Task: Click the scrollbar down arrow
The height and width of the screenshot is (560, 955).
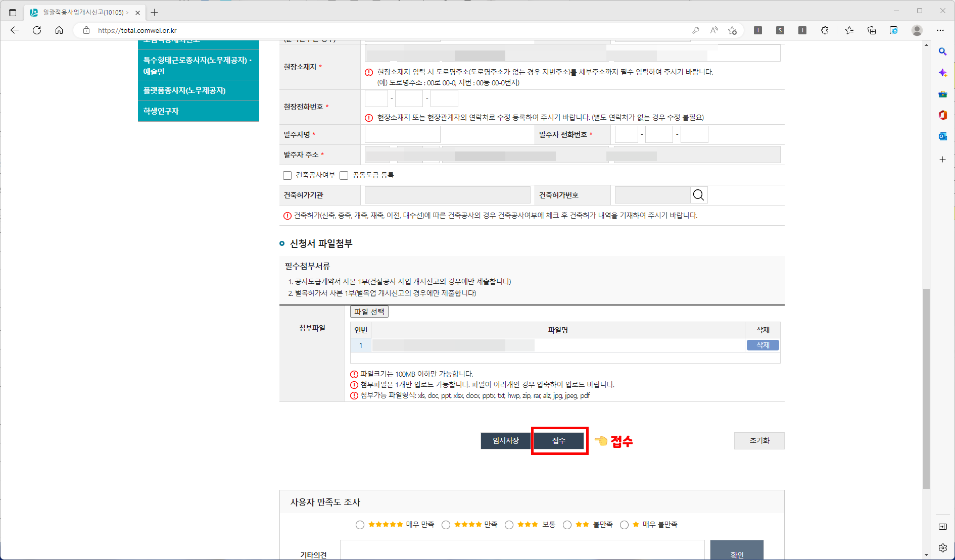Action: point(926,555)
